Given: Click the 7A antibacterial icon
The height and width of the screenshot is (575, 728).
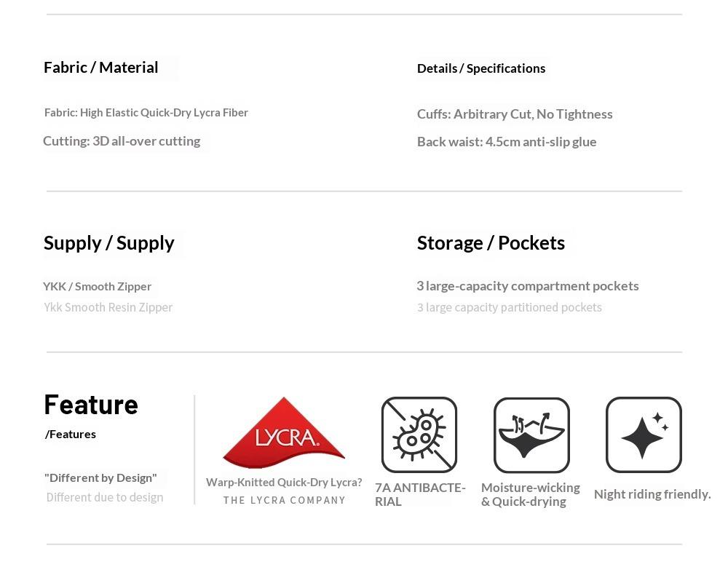Looking at the screenshot, I should (419, 435).
